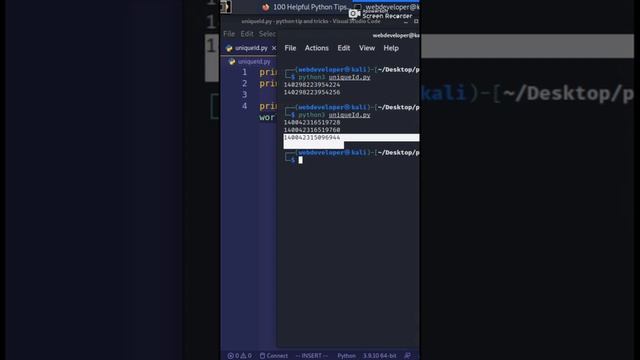Open VS Code Edit menu
640x360 pixels.
247,34
